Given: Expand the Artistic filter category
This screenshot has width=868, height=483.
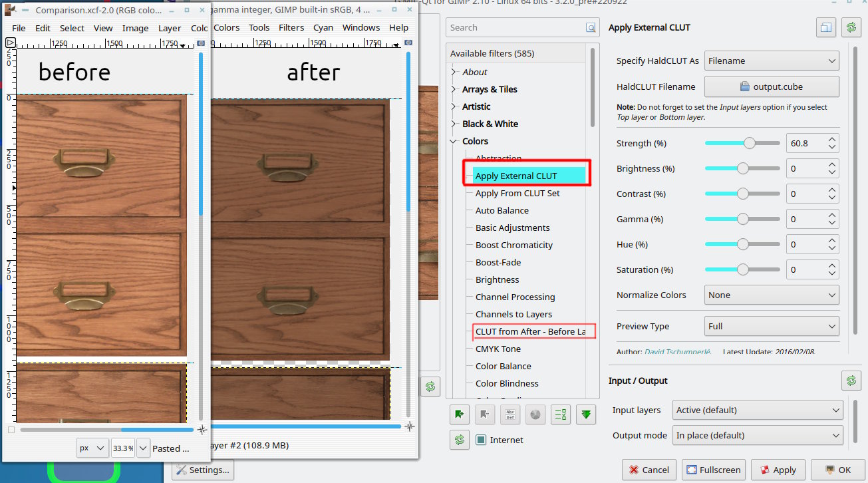Looking at the screenshot, I should pyautogui.click(x=454, y=106).
